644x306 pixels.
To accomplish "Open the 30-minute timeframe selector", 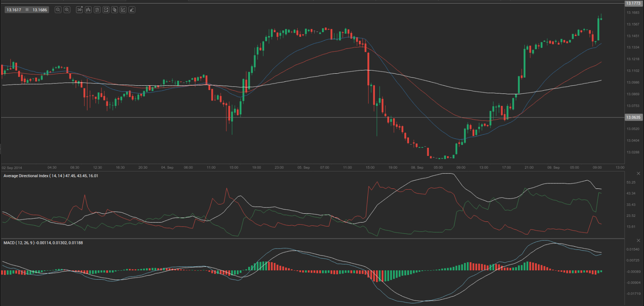I will coord(79,10).
